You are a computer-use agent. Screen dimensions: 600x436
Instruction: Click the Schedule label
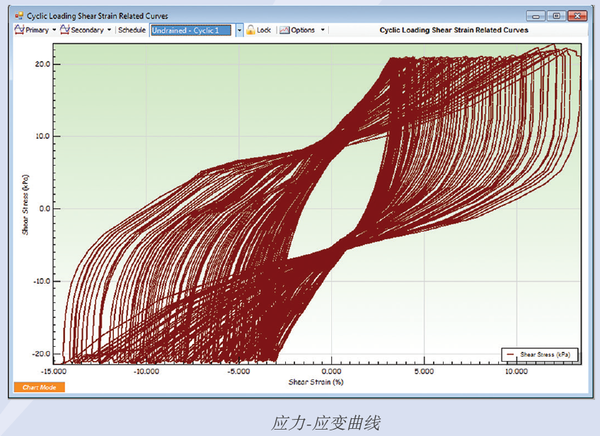(x=132, y=30)
